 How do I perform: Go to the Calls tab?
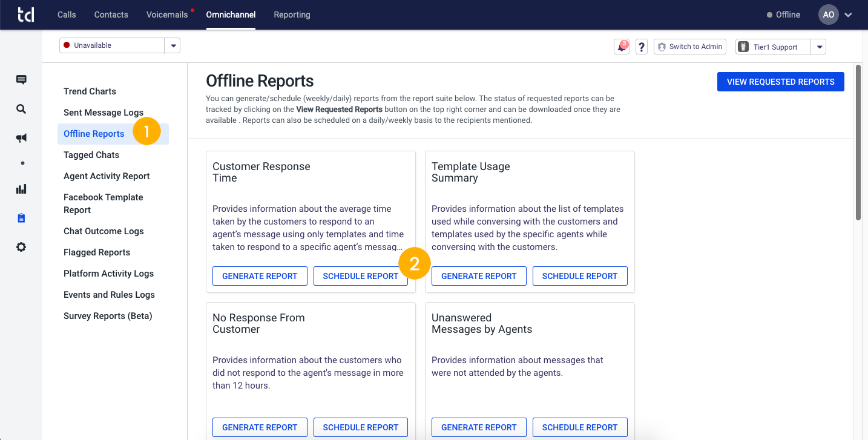coord(67,15)
